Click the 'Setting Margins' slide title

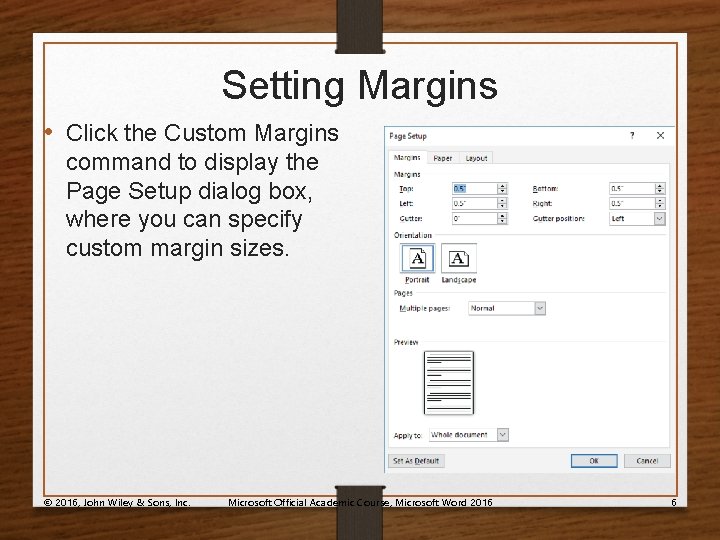coord(360,85)
